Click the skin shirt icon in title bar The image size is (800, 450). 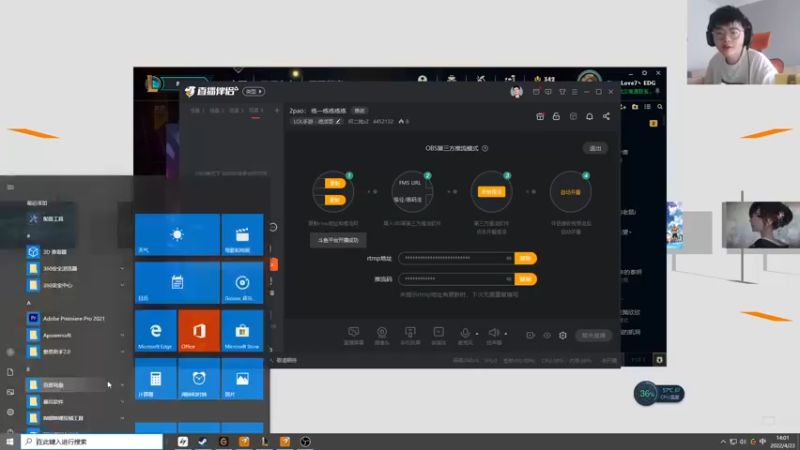coord(562,92)
